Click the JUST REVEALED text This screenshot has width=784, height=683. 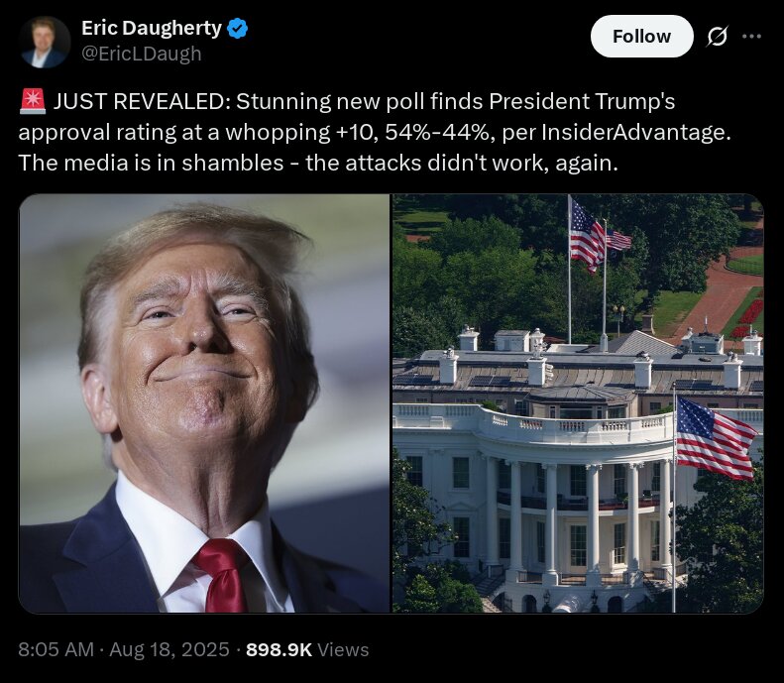(142, 101)
